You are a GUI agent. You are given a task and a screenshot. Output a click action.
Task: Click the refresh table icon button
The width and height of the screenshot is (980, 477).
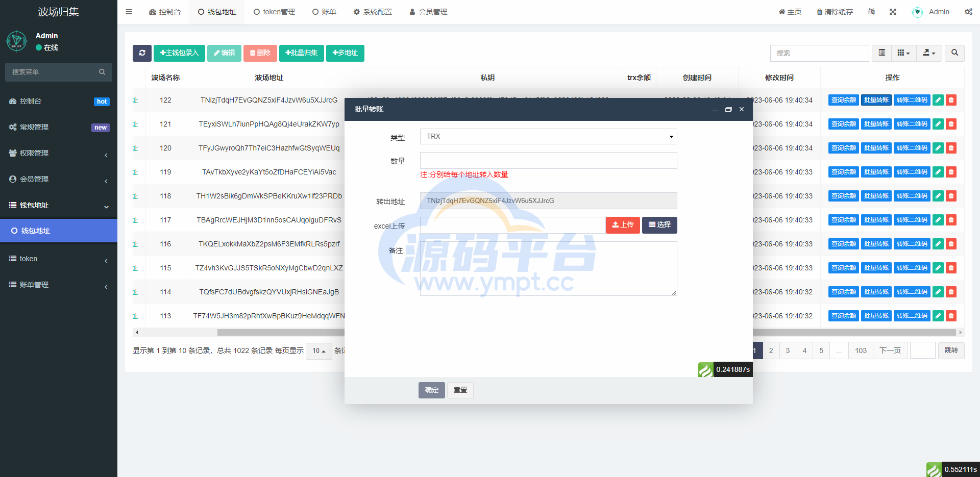[142, 53]
